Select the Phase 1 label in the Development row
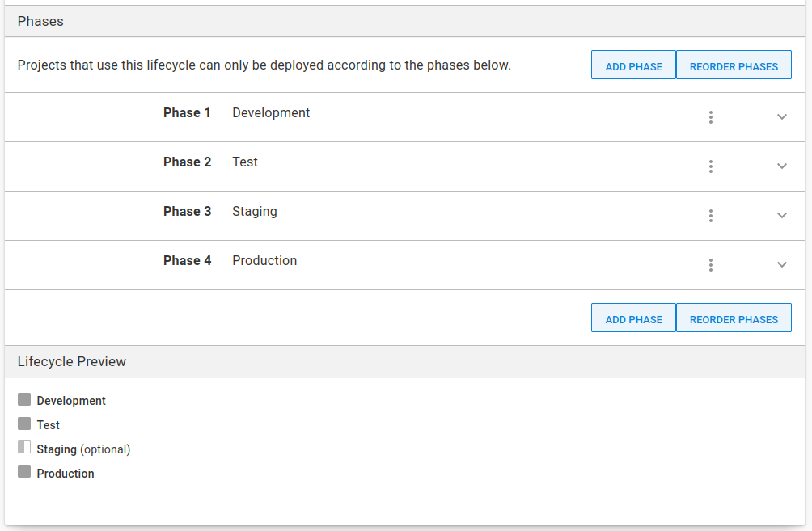Image resolution: width=812 pixels, height=531 pixels. (187, 113)
